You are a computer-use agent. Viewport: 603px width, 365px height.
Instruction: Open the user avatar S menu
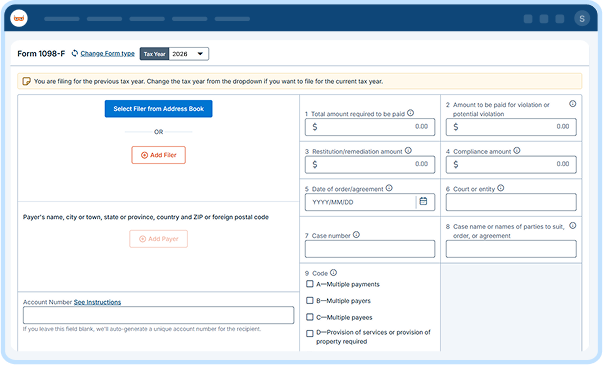[582, 18]
